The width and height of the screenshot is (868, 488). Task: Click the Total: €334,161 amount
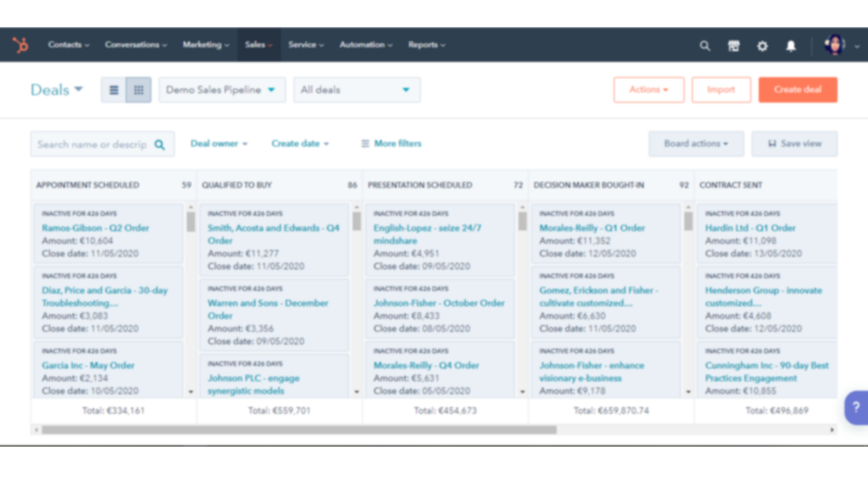pyautogui.click(x=114, y=411)
